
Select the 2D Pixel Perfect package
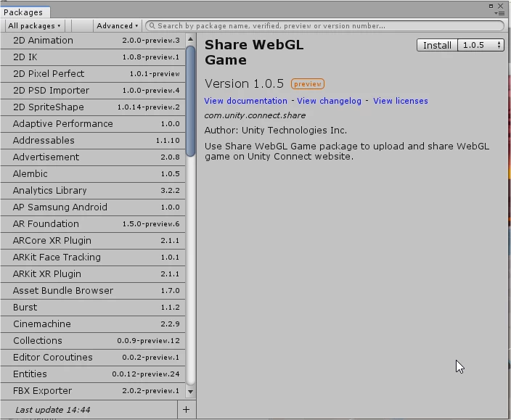pyautogui.click(x=93, y=74)
